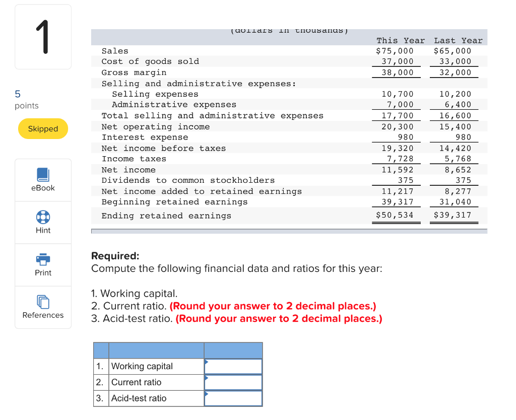Open the Print option

click(43, 259)
